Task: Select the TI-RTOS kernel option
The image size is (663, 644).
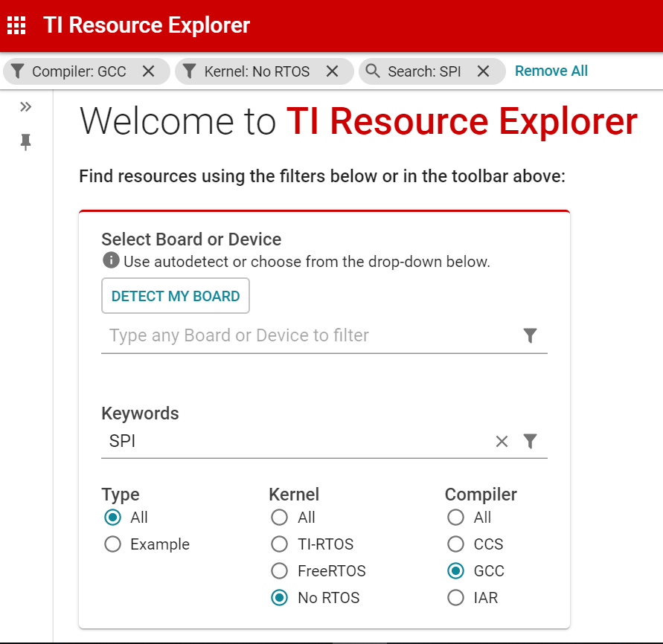Action: tap(279, 544)
